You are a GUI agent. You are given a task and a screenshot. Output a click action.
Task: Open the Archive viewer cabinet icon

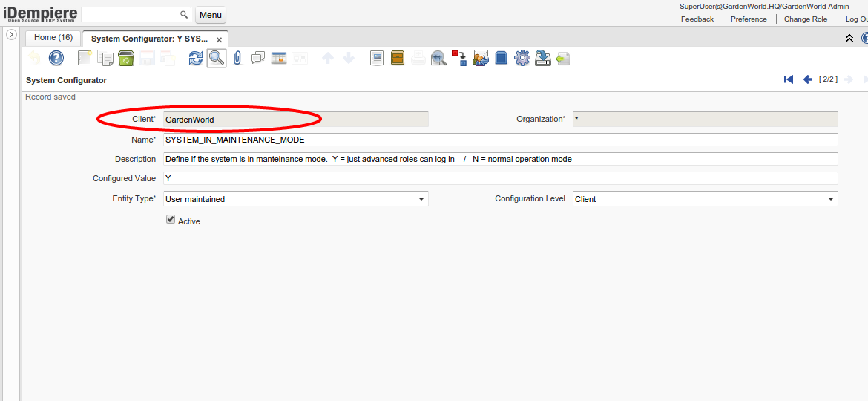398,58
